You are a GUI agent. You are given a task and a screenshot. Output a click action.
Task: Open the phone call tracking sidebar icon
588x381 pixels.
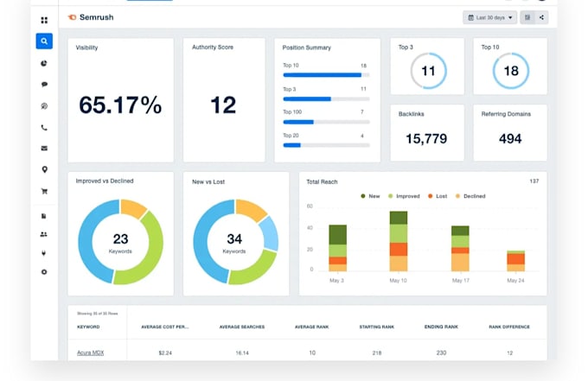tap(44, 128)
